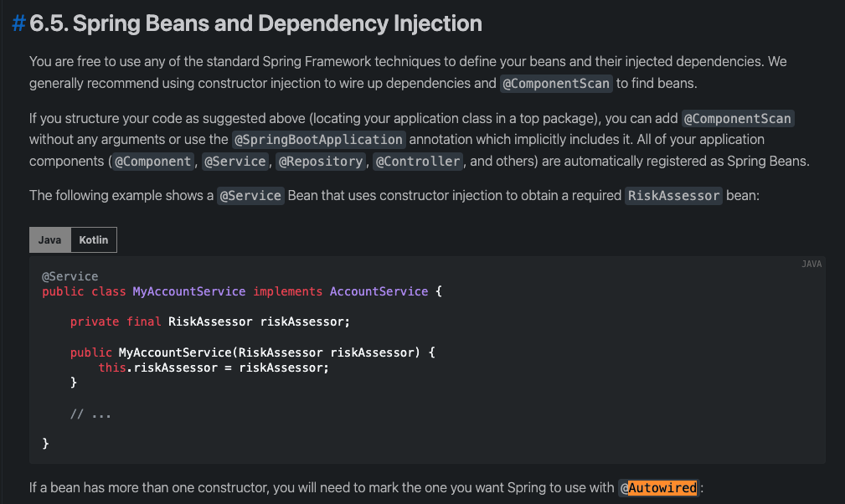The width and height of the screenshot is (845, 504).
Task: Click the @Service inline code in components list
Action: (235, 162)
